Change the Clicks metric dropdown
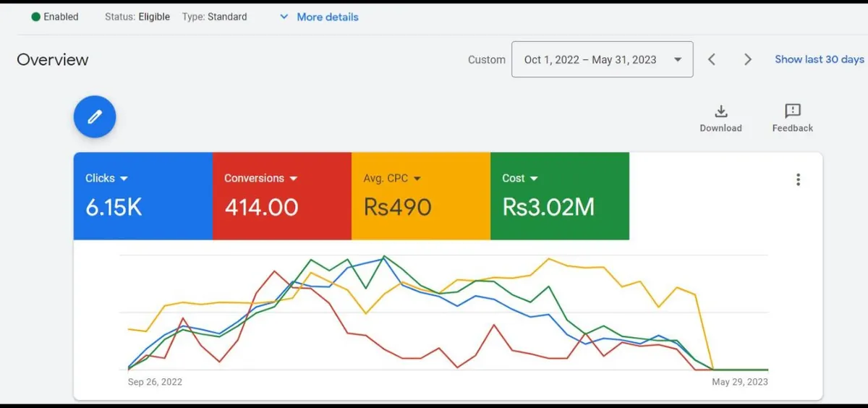 click(x=106, y=178)
